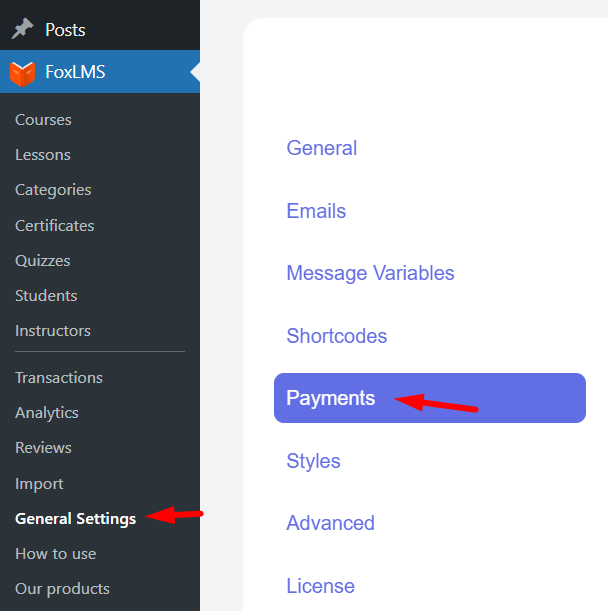Open the Message Variables tab
608x611 pixels.
tap(370, 273)
